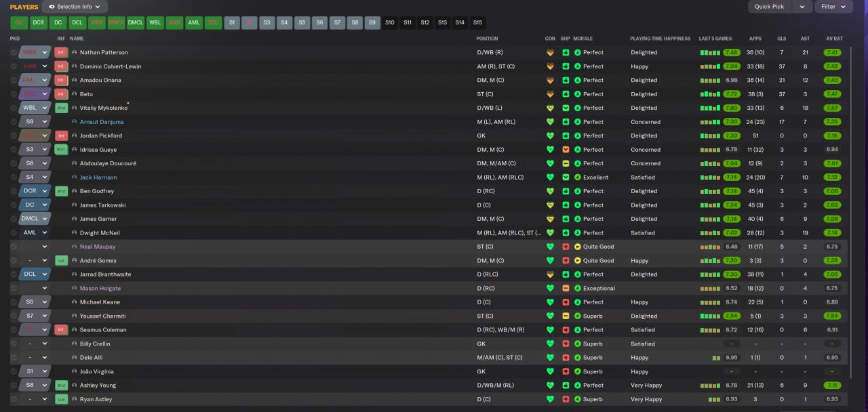
Task: Click Nathan Patterson's condition heart icon
Action: click(x=550, y=52)
